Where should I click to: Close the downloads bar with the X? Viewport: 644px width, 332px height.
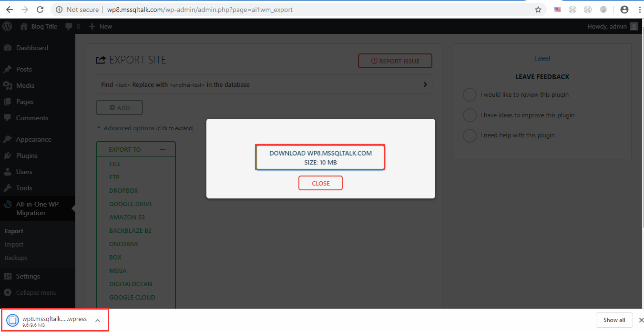641,320
